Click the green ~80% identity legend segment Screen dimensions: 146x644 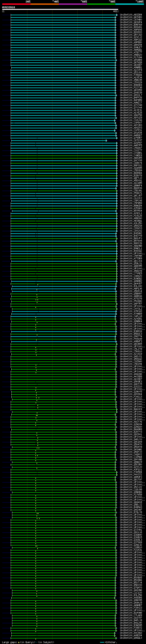(101, 4)
